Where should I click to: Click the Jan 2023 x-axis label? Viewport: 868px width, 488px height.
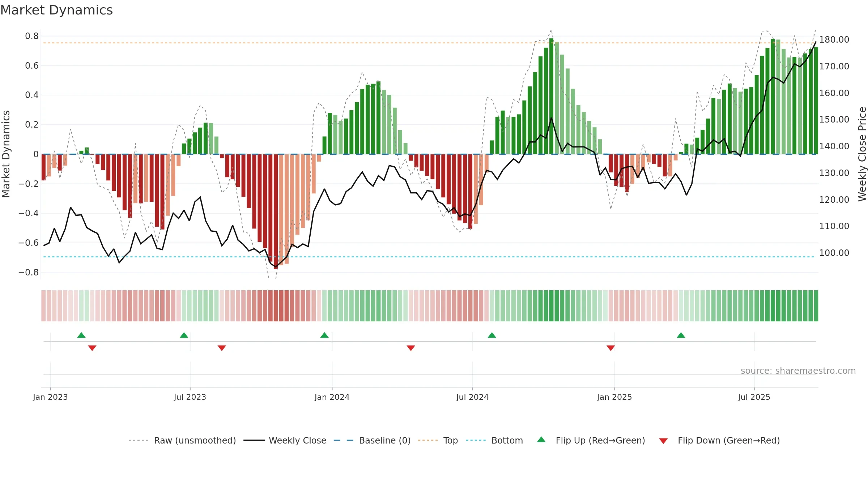(50, 397)
